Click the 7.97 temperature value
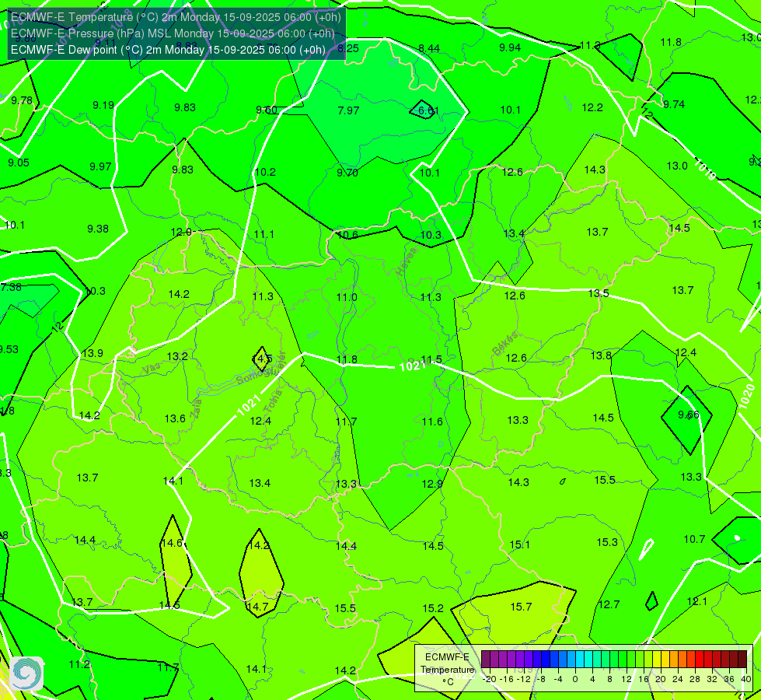 [x=348, y=110]
